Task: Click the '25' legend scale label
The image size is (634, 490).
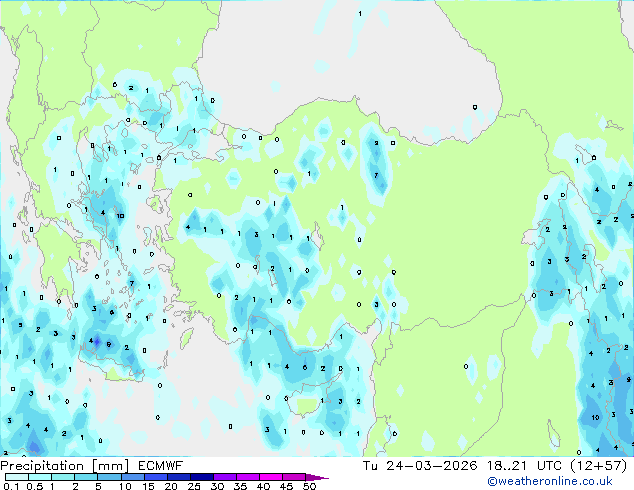Action: pyautogui.click(x=194, y=486)
